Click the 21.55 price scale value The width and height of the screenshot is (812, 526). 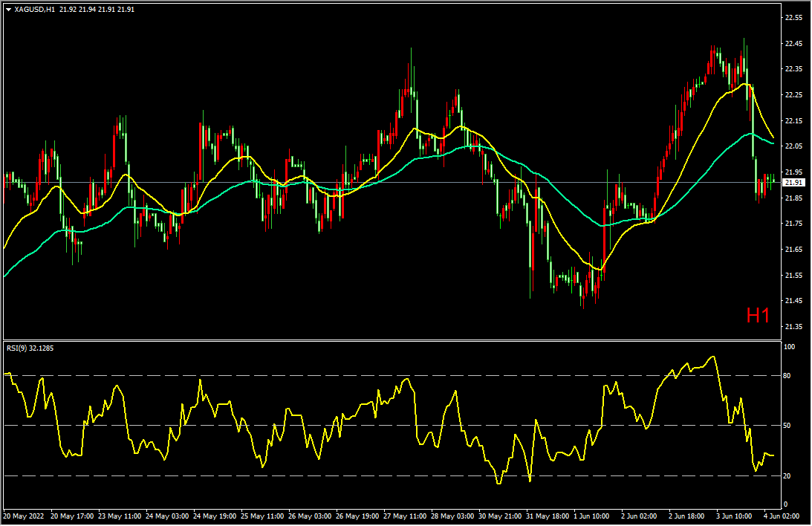click(x=794, y=275)
